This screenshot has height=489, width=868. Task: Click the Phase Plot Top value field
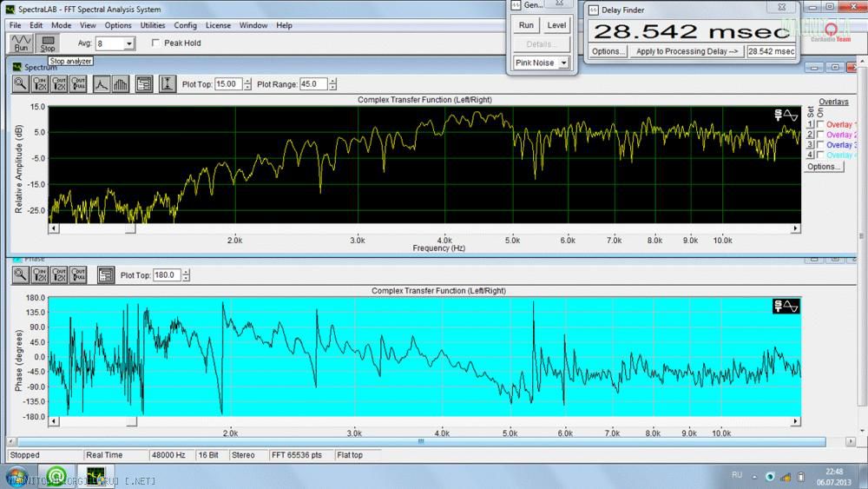[x=168, y=274]
